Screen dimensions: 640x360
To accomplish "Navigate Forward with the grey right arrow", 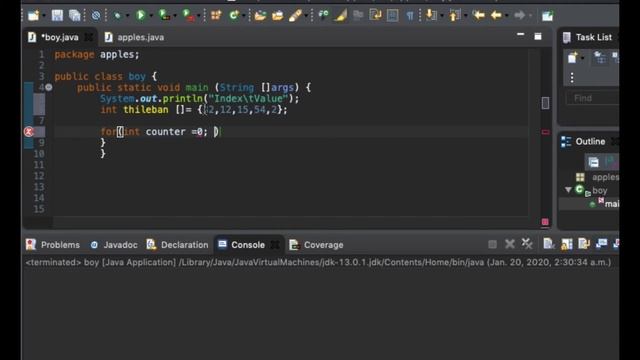I will pos(520,16).
